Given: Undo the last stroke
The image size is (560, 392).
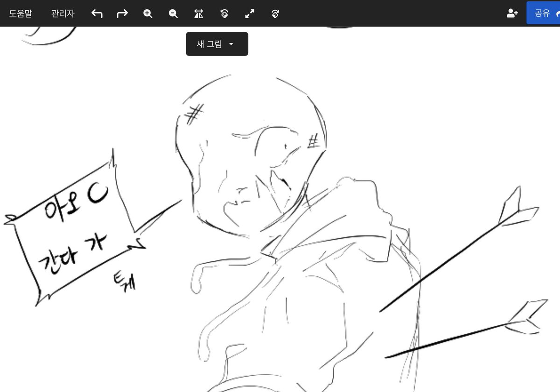Looking at the screenshot, I should click(x=97, y=14).
